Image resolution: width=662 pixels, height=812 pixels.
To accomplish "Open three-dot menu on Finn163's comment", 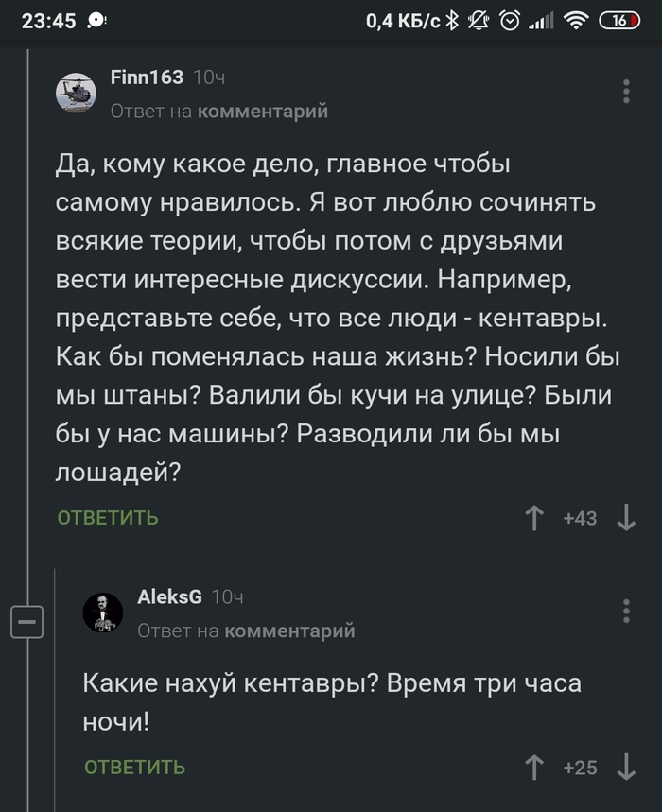I will 626,92.
